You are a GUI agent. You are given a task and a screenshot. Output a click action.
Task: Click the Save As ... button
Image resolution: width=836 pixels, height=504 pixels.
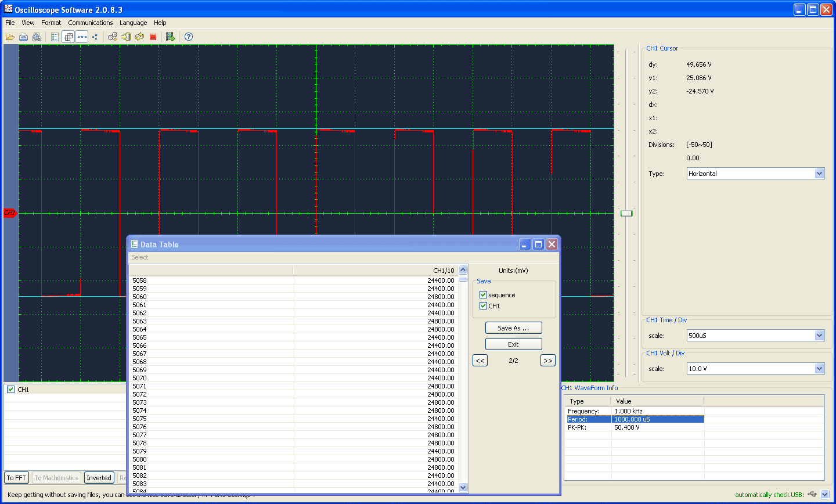(513, 328)
